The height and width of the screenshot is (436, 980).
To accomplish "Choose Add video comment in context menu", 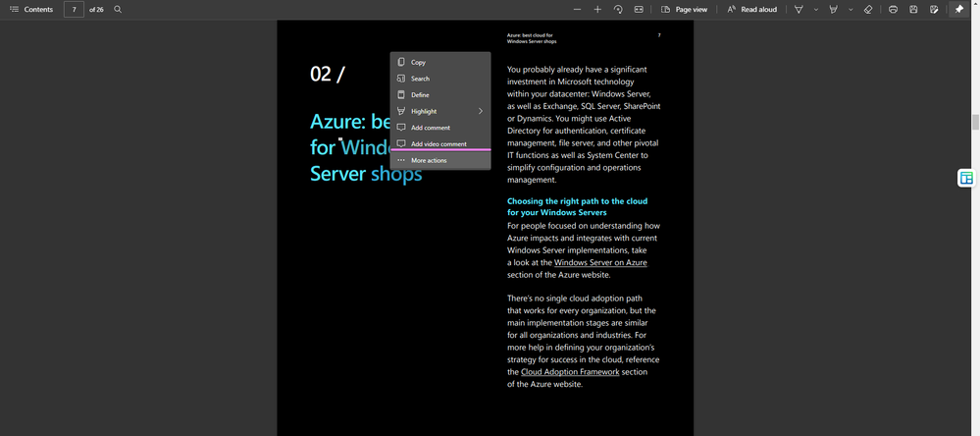I will [440, 144].
